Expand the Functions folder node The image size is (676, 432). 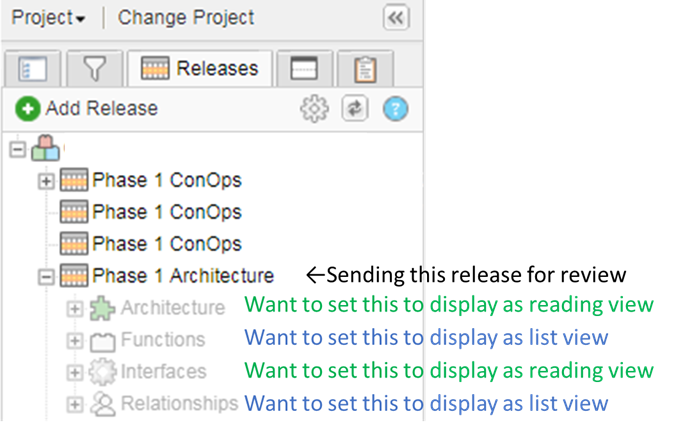pos(75,340)
